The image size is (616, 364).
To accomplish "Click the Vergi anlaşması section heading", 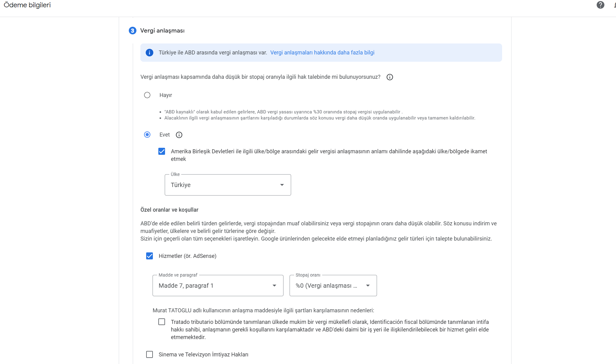I will coord(162,31).
